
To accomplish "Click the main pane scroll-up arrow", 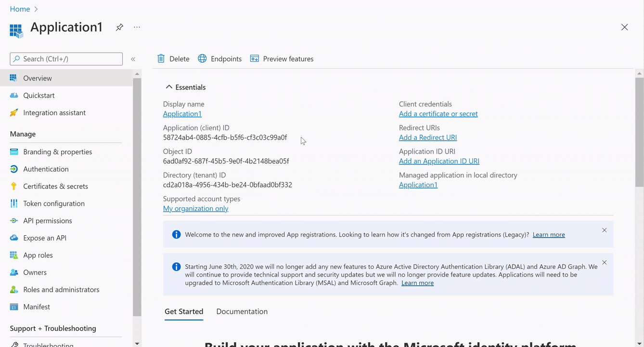I will click(639, 74).
